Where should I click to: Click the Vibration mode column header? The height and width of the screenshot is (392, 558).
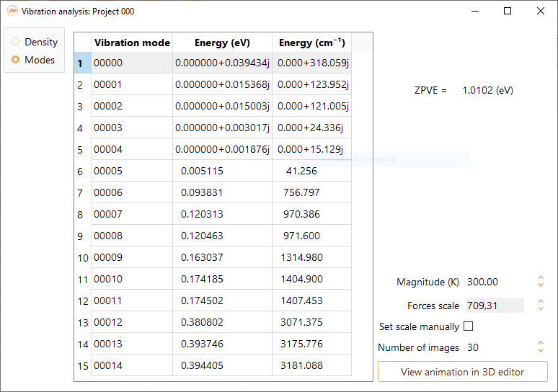pos(132,43)
